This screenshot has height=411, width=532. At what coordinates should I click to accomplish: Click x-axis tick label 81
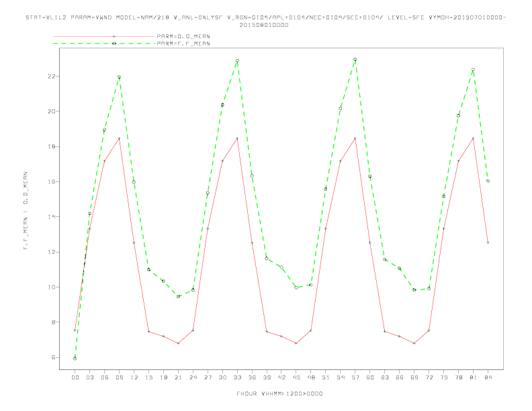(474, 377)
